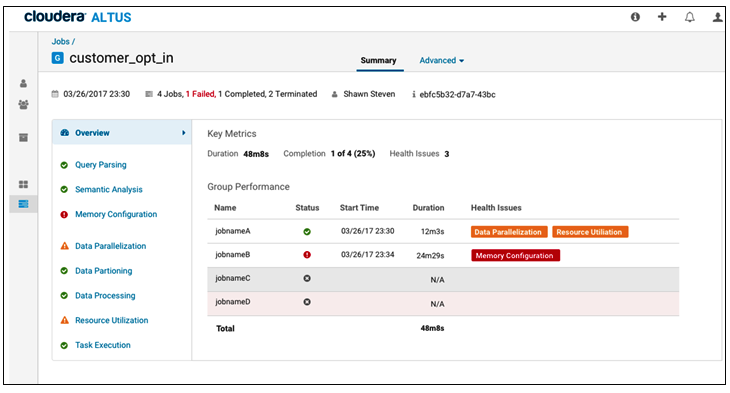The width and height of the screenshot is (730, 393).
Task: Click warning triangle next to Resource Utilization
Action: pyautogui.click(x=65, y=320)
